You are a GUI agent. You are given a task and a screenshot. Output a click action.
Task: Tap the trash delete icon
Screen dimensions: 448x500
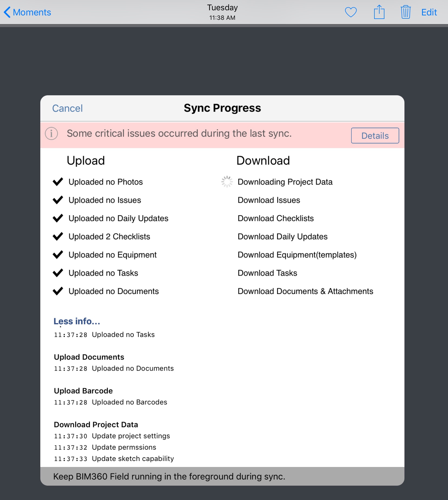[406, 12]
